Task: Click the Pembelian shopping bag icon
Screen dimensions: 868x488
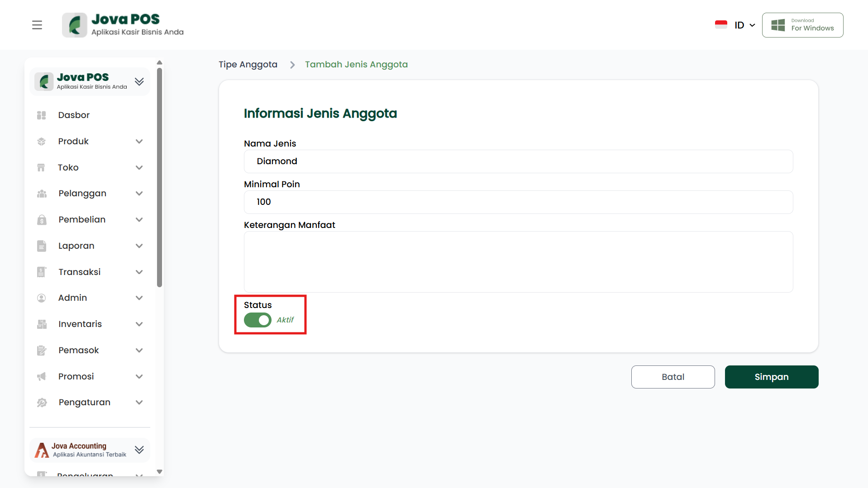Action: tap(42, 220)
